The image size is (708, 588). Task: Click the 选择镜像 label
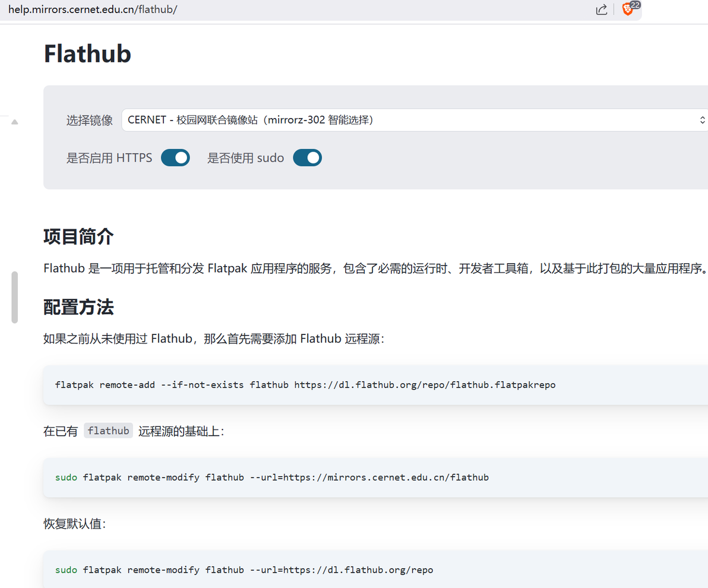(x=90, y=120)
